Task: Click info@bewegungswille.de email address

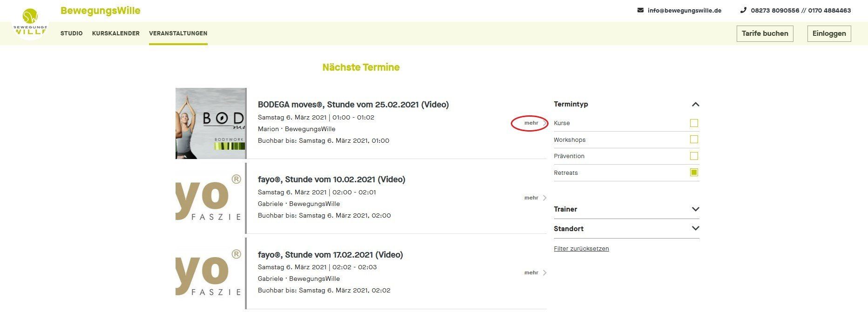Action: click(x=685, y=10)
